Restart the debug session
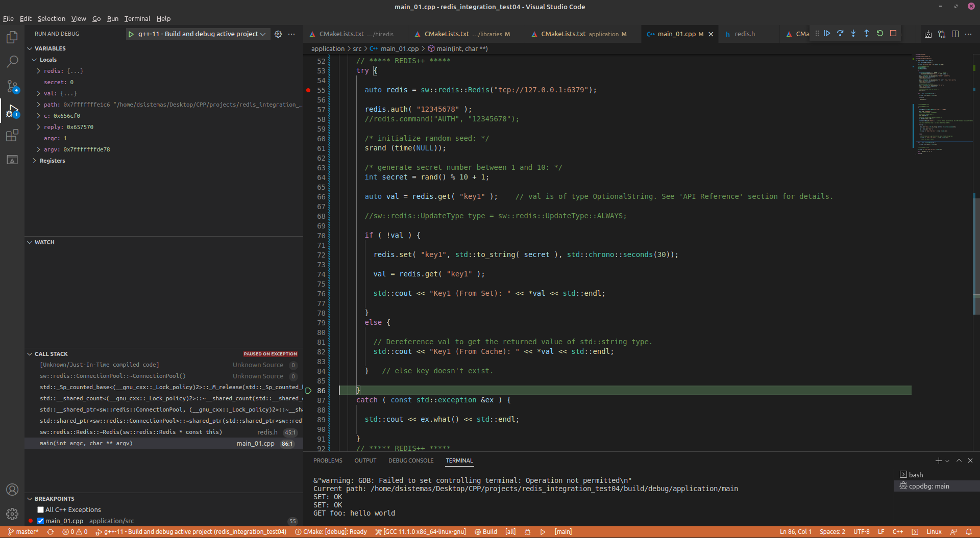This screenshot has height=538, width=980. [x=880, y=33]
